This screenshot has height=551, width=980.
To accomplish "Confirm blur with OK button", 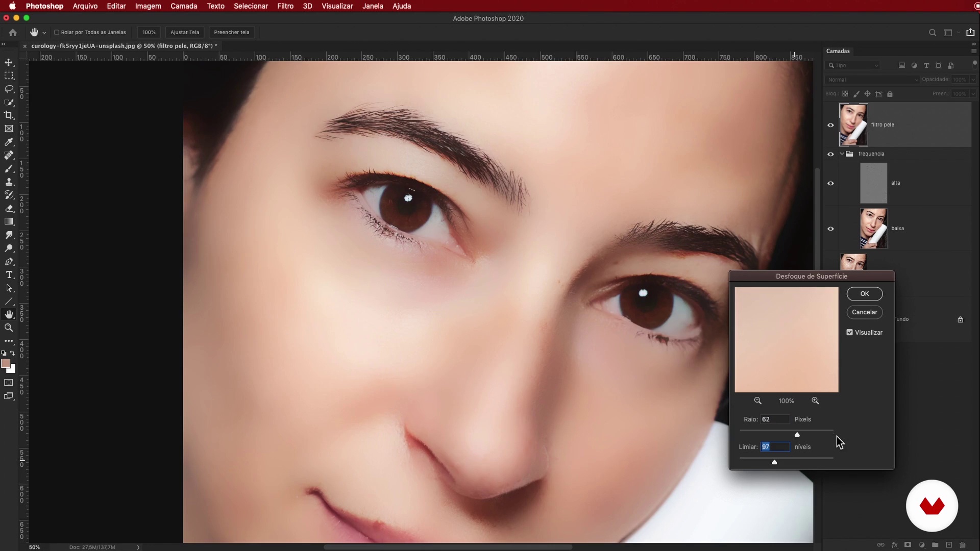I will tap(864, 293).
